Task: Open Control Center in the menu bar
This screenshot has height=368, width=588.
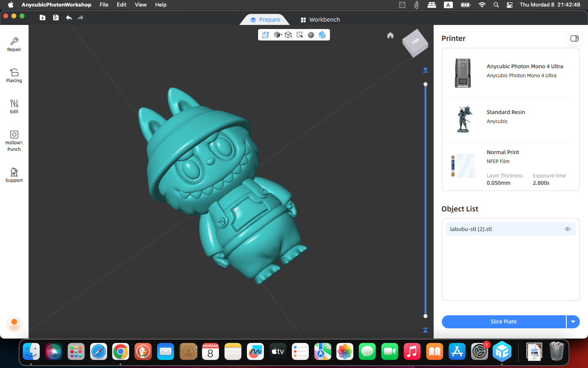Action: pos(510,5)
